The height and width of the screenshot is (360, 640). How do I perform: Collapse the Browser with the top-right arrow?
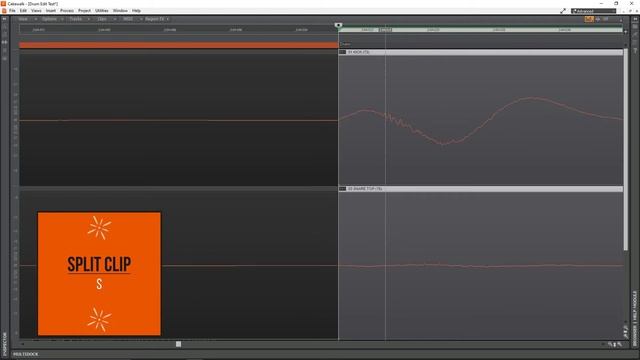tap(635, 19)
